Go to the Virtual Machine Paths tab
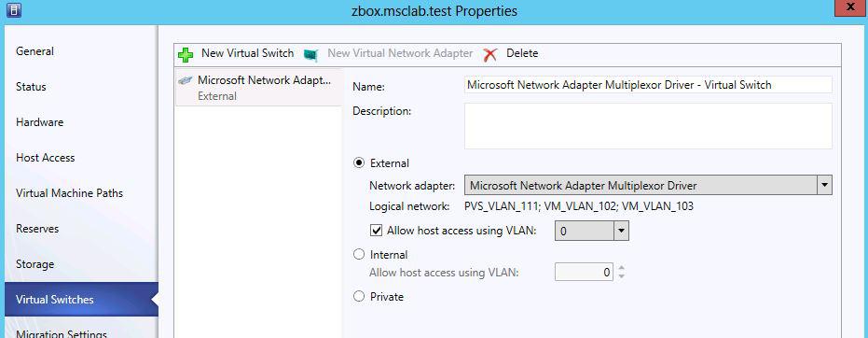Screen dimensions: 868x338 (x=69, y=193)
